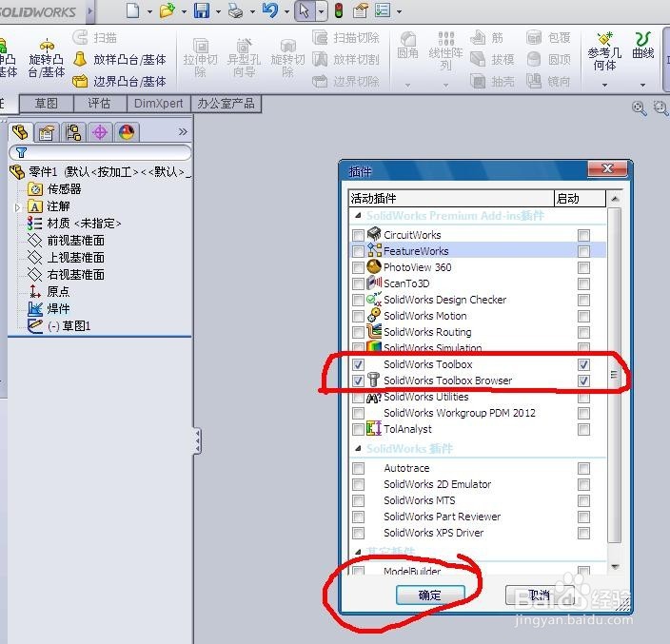This screenshot has width=670, height=644.
Task: Expand more manager tabs chevron
Action: (183, 131)
